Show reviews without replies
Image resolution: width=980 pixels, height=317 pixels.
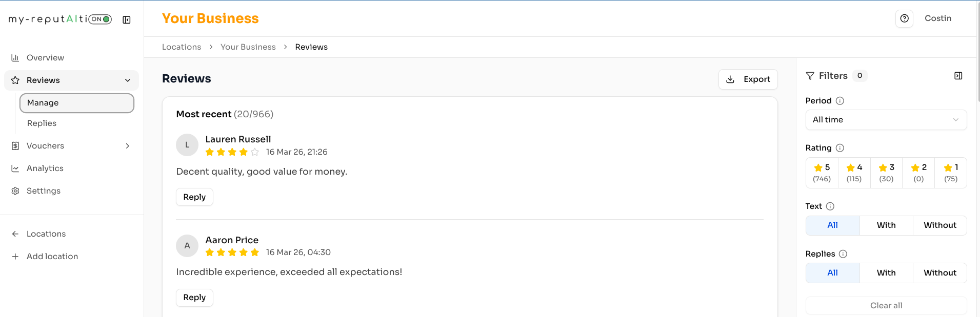pyautogui.click(x=939, y=273)
